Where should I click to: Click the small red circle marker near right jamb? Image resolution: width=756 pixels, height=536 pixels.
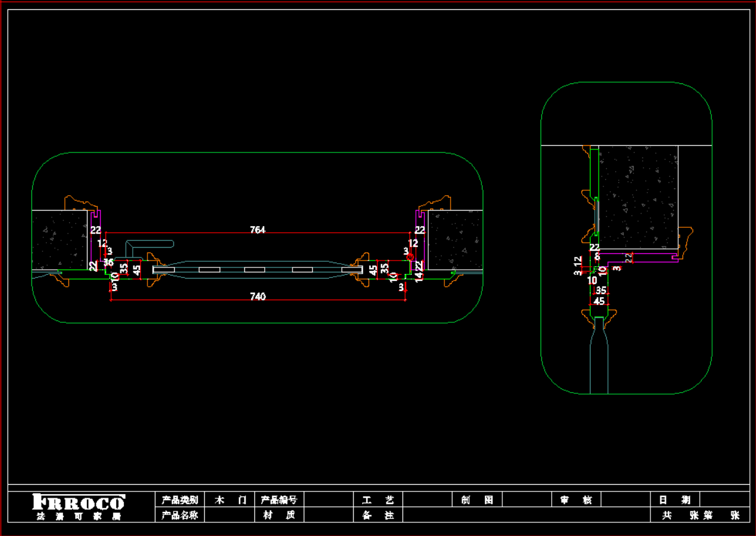coord(410,256)
